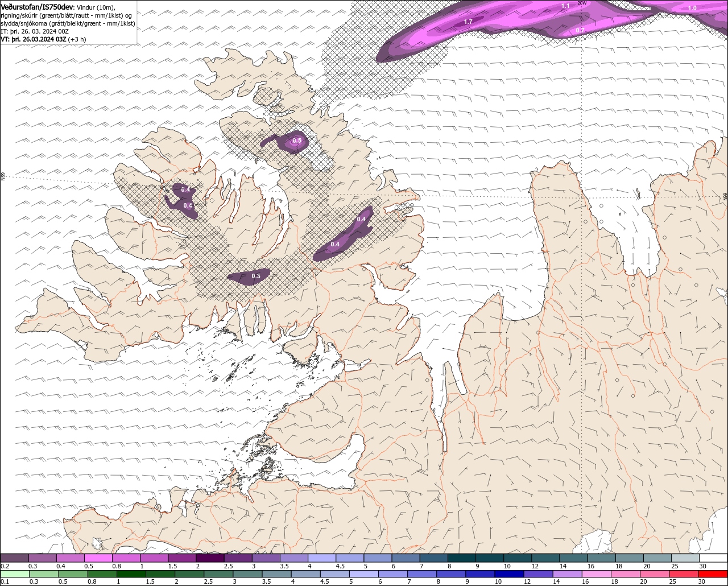Select the bright red 30 rain legend swatch
Image resolution: width=728 pixels, height=586 pixels.
tap(713, 573)
